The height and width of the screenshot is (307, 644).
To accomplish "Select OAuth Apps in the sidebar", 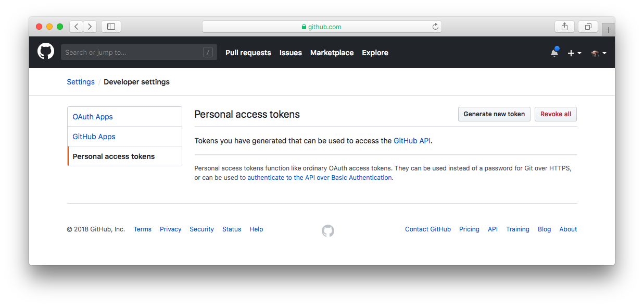I will [x=93, y=117].
